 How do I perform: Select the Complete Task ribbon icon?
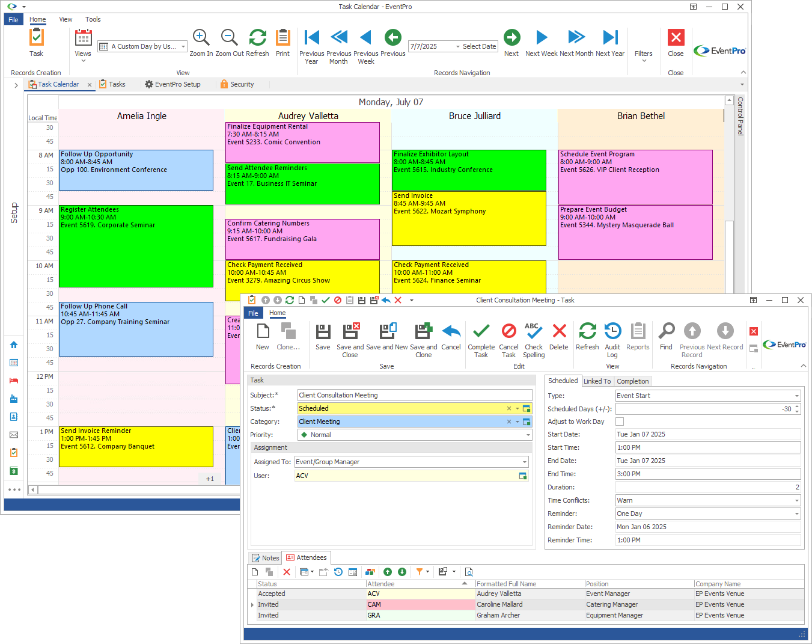[x=481, y=339]
